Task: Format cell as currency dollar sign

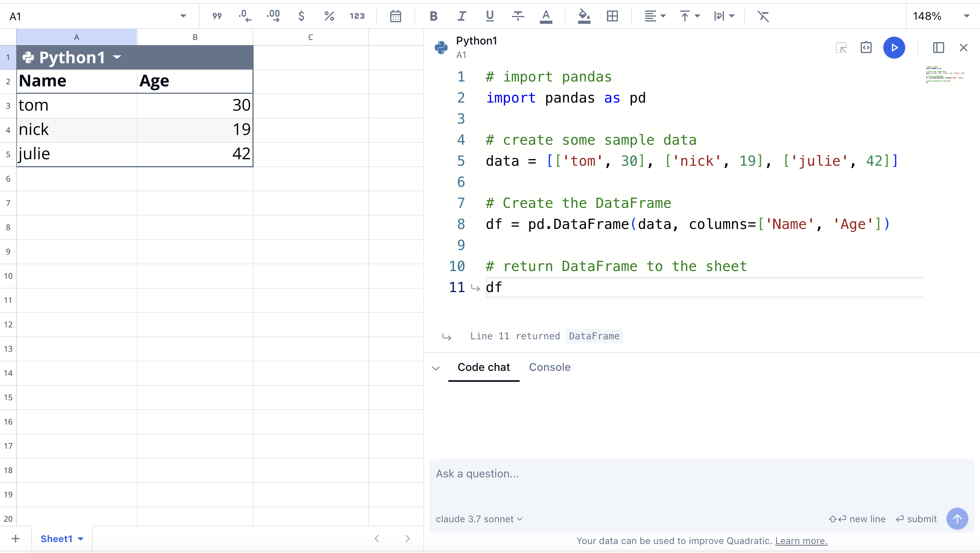Action: [x=301, y=16]
